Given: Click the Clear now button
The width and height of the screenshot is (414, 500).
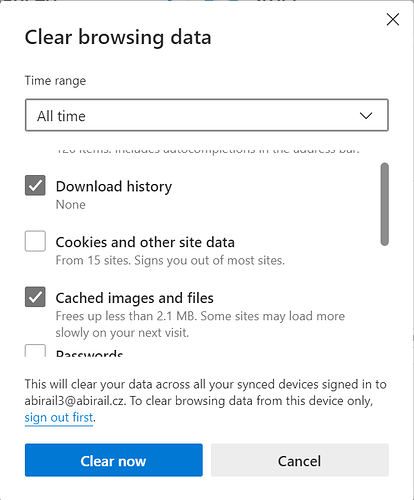Looking at the screenshot, I should [x=114, y=460].
